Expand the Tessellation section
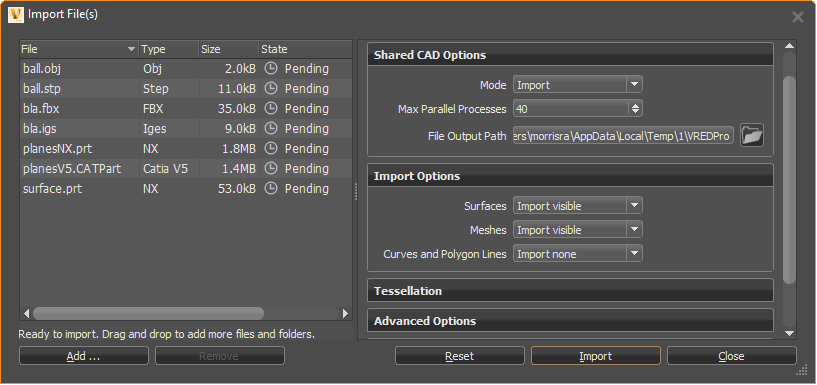817x385 pixels. click(571, 290)
